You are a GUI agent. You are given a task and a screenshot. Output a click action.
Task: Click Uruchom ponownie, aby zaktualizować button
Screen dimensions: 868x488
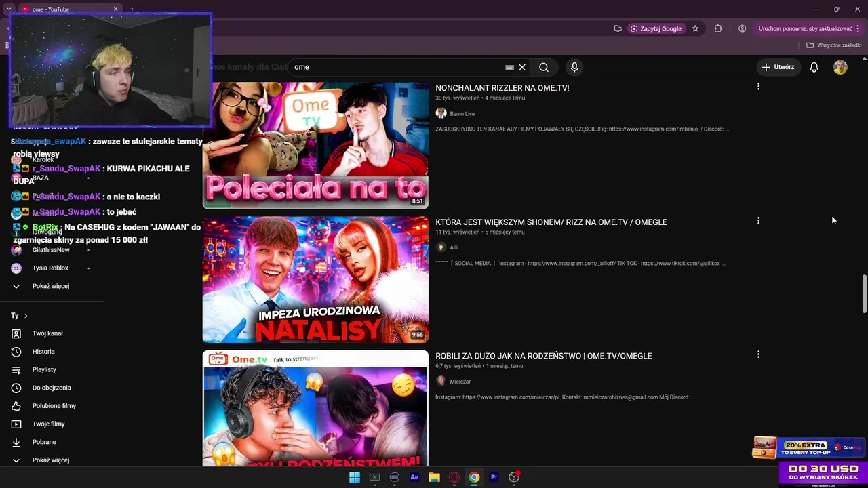tap(806, 28)
